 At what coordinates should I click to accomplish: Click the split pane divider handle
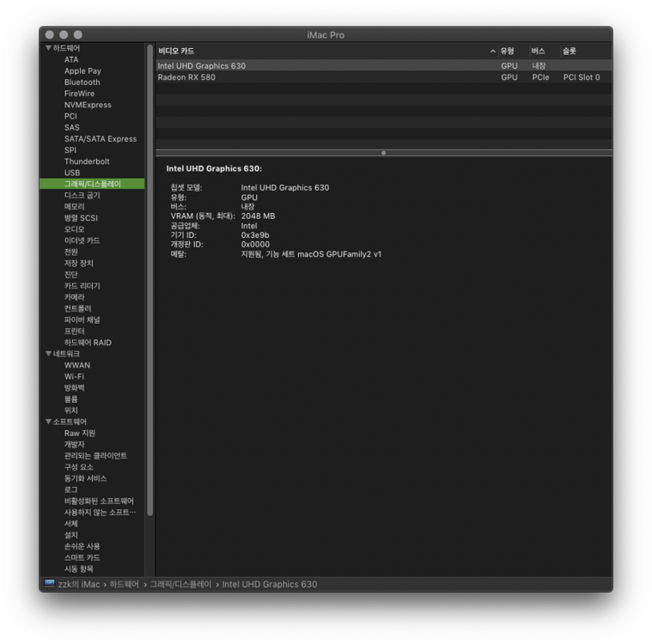tap(383, 153)
